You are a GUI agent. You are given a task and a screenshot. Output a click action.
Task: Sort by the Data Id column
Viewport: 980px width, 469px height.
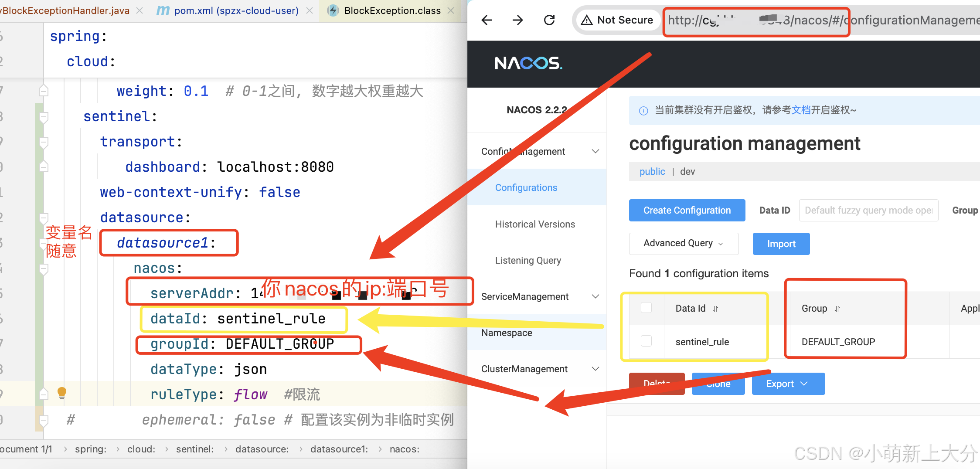[715, 309]
